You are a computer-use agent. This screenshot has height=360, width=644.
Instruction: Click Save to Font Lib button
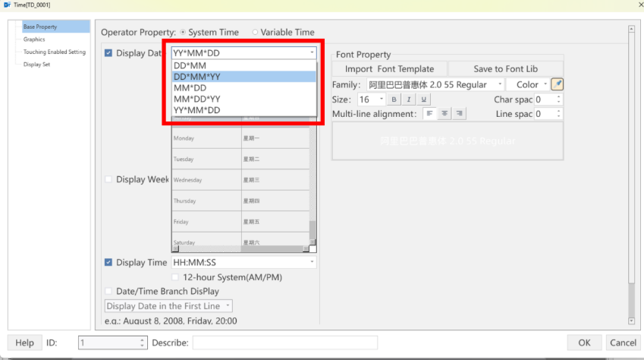click(505, 68)
